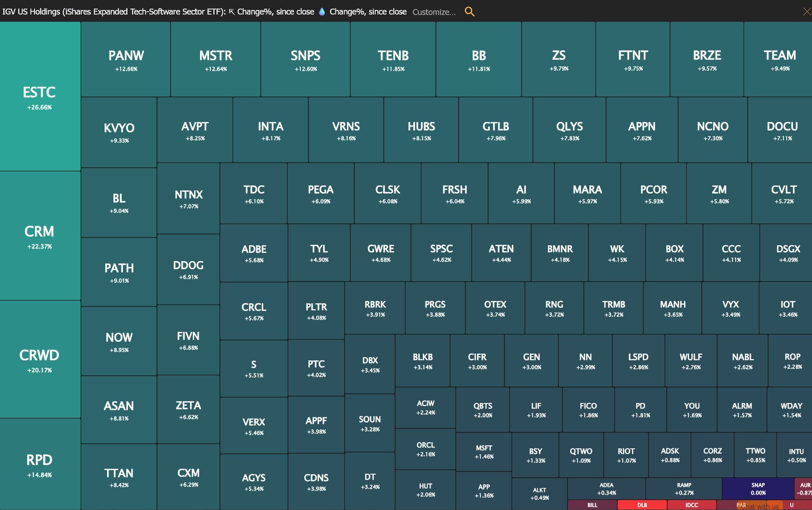Click the ZM +5.80% tile
Viewport: 812px width, 510px height.
click(x=719, y=194)
